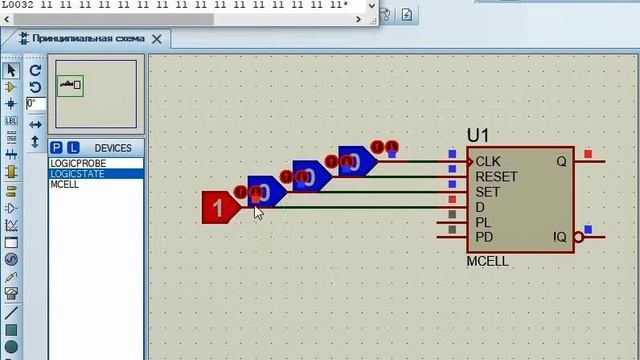Click the lightning-bolt page icon in top toolbar
This screenshot has height=360, width=640.
pos(407,15)
